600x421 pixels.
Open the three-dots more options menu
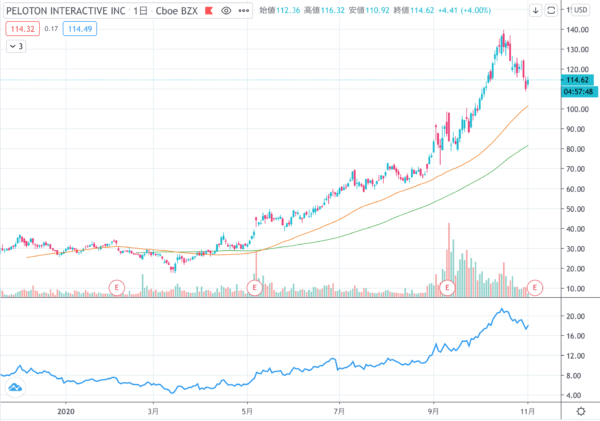[x=244, y=11]
